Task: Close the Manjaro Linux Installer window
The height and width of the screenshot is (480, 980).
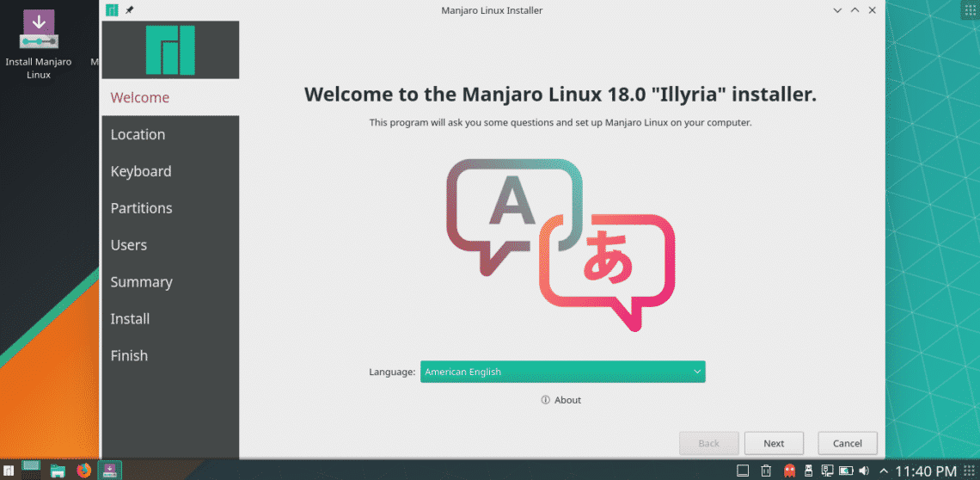Action: (x=872, y=10)
